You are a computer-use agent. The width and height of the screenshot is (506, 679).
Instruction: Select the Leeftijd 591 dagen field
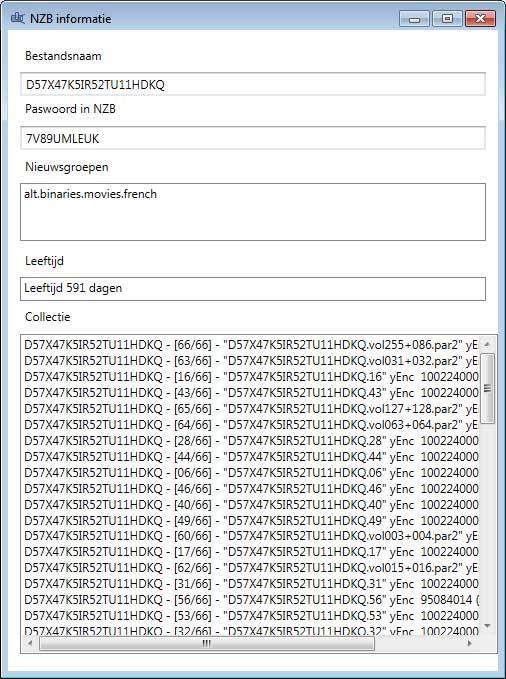click(253, 289)
